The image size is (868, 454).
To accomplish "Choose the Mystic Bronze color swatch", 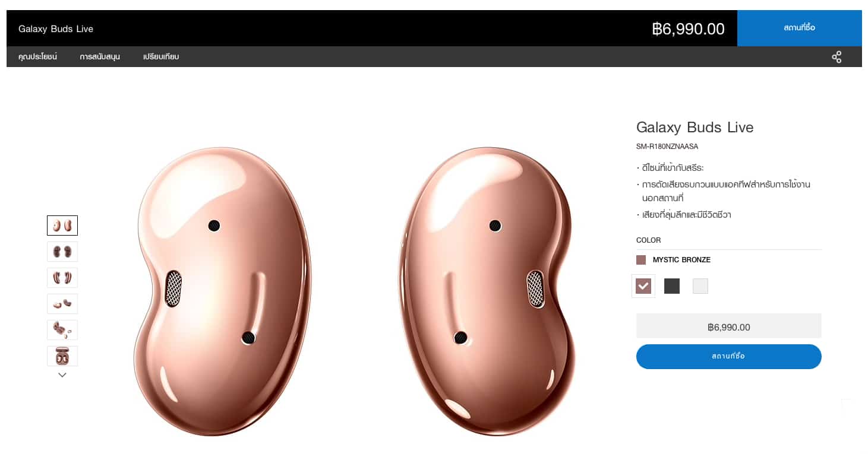I will click(643, 286).
